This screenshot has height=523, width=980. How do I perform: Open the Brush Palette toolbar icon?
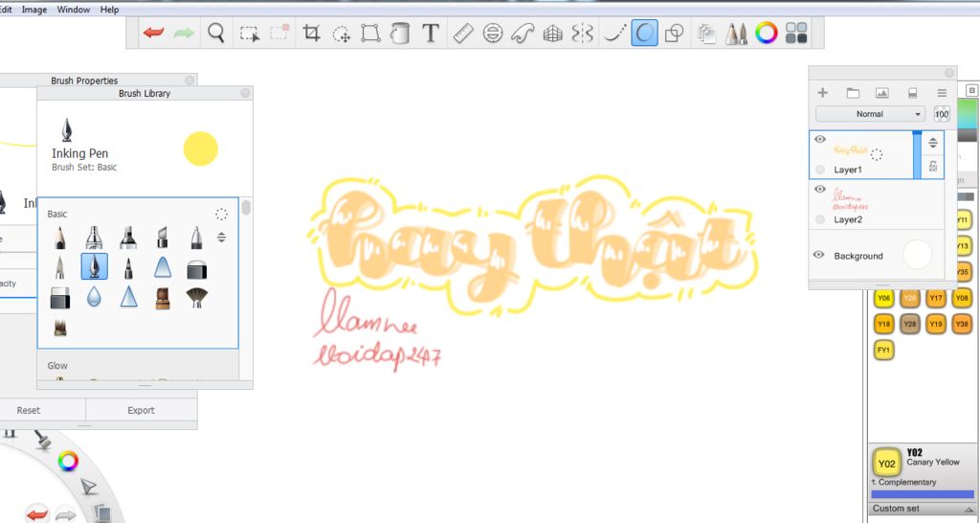[x=736, y=33]
